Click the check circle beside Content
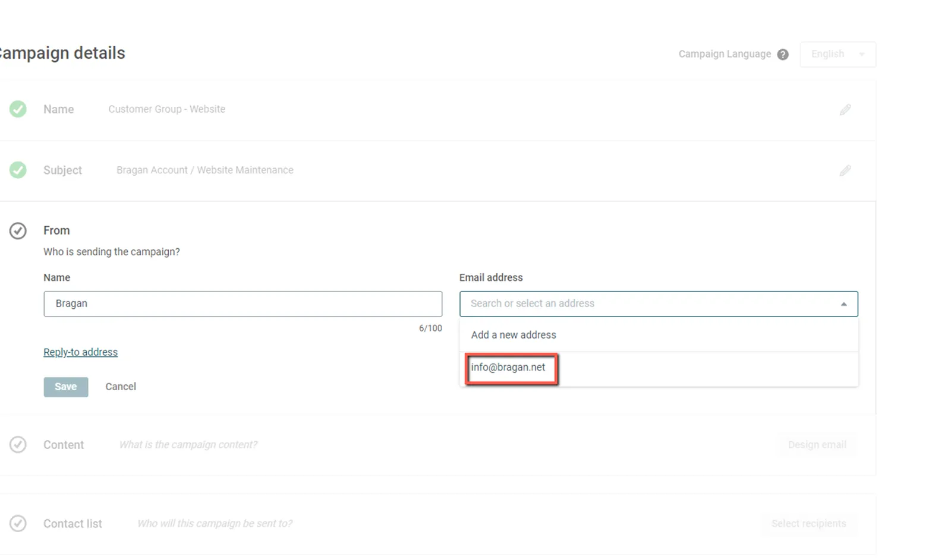The height and width of the screenshot is (560, 951). coord(18,444)
